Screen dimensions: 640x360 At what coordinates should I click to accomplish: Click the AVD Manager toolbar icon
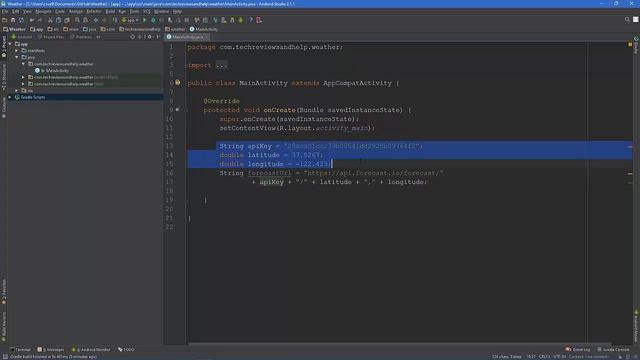224,20
